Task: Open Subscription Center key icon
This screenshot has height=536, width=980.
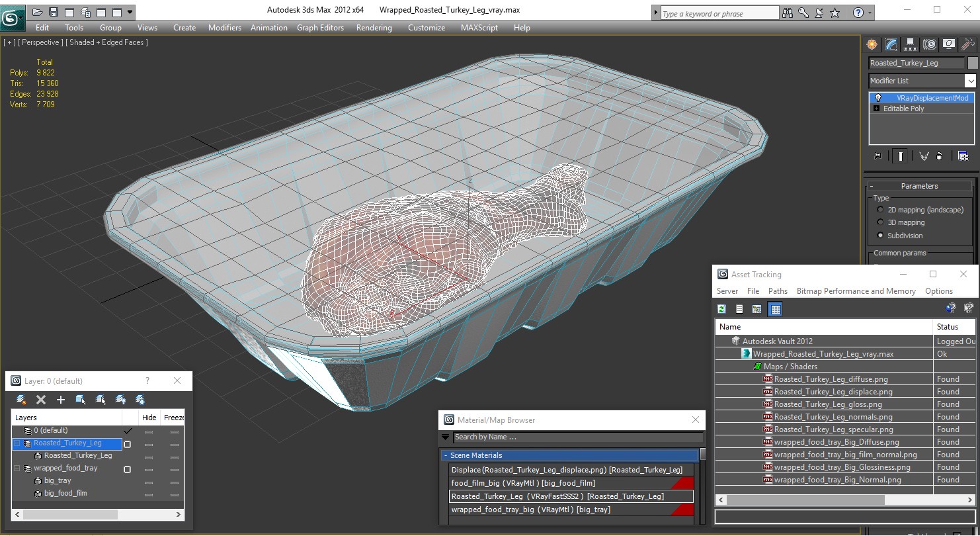Action: tap(803, 13)
